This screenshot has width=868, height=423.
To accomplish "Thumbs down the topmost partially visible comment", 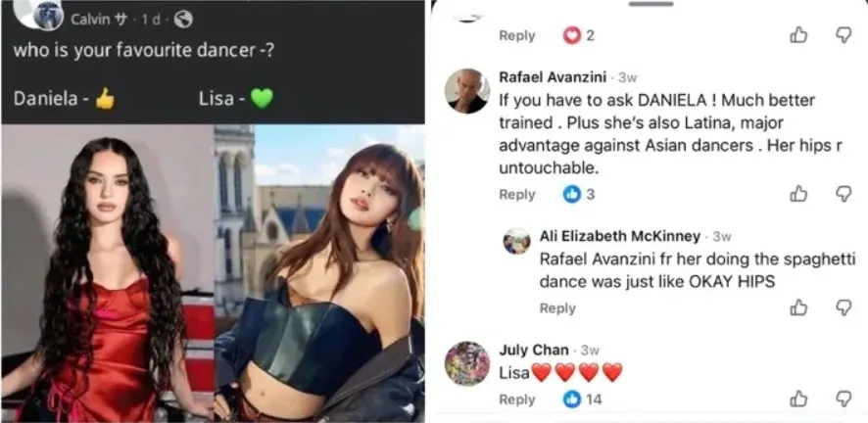I will (844, 35).
